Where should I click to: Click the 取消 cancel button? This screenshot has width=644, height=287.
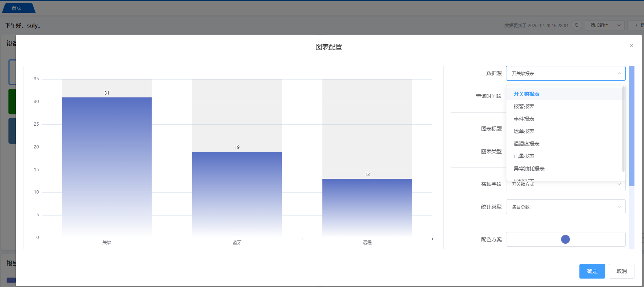tap(621, 271)
